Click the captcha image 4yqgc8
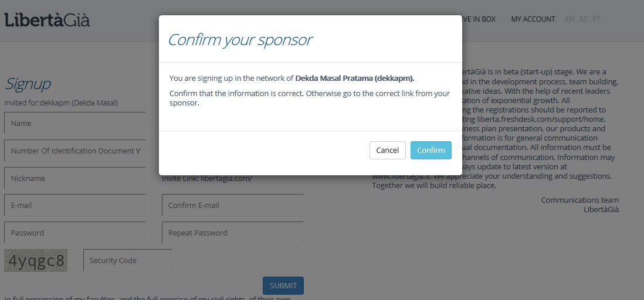The image size is (644, 300). [36, 260]
